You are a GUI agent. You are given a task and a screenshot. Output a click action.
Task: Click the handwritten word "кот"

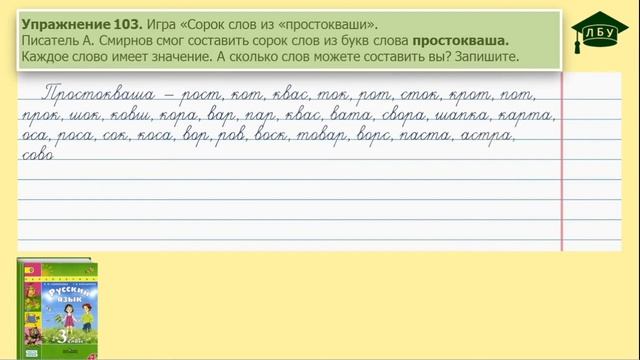coord(248,95)
